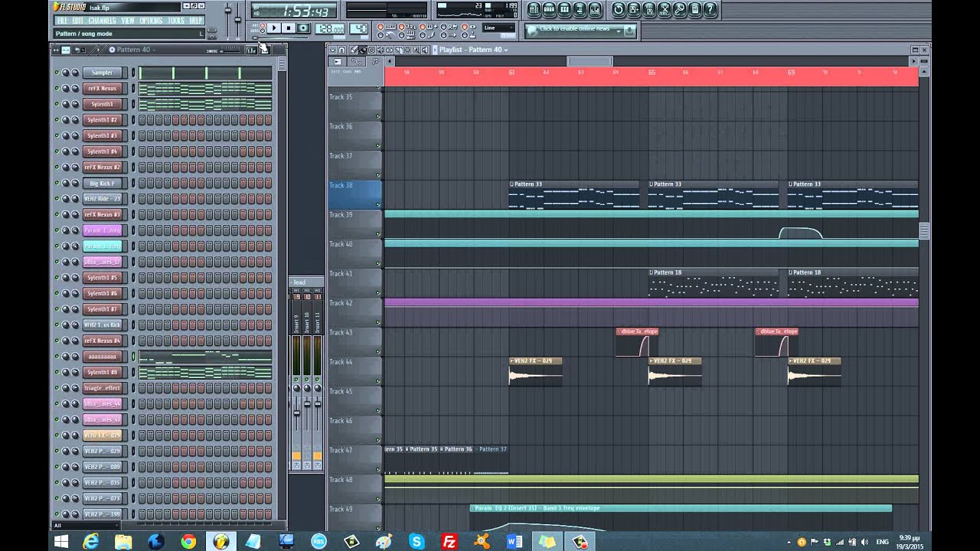Adjust the swing slider in step sequencer
980x551 pixels.
click(x=230, y=51)
